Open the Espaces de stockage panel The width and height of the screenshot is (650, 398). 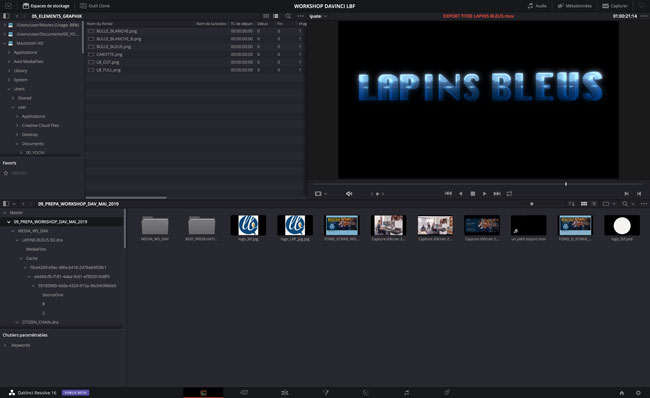[x=46, y=6]
